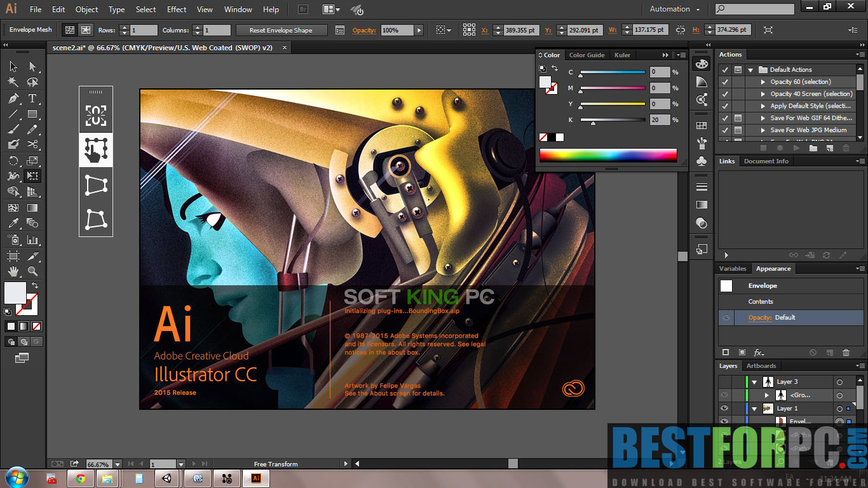This screenshot has width=868, height=488.
Task: Click the X position field 389.355 pt
Action: pos(521,30)
